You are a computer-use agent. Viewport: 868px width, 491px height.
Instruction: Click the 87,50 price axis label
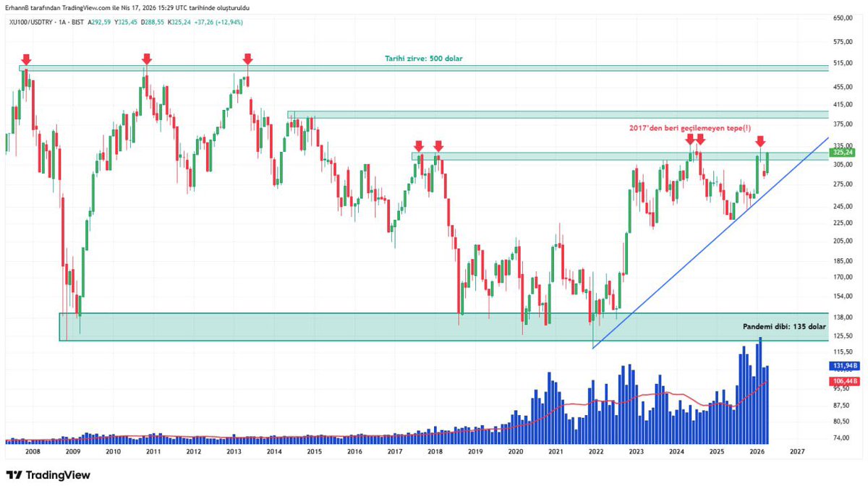click(841, 405)
